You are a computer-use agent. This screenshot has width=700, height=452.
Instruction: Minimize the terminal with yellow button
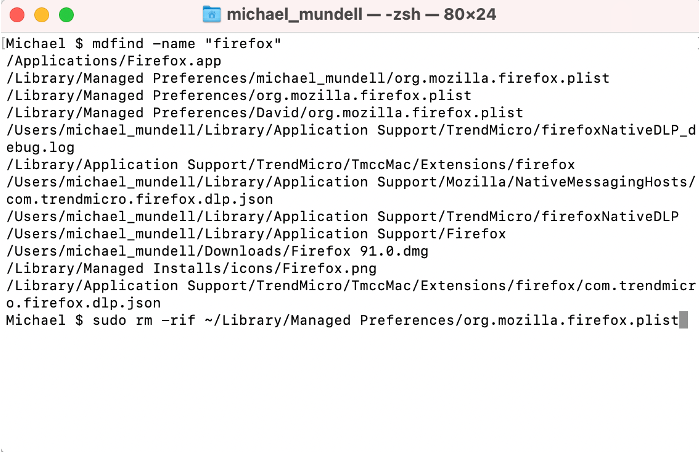tap(42, 15)
